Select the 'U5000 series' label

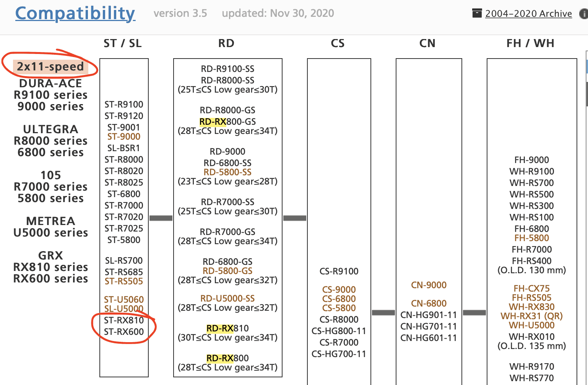(x=50, y=233)
